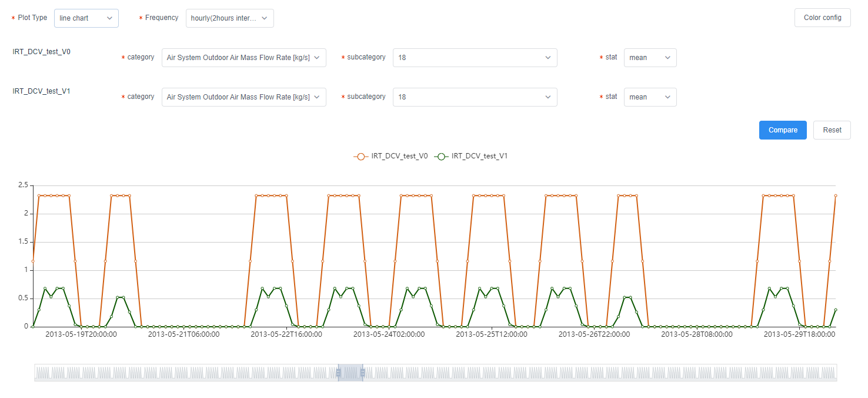Expand category dropdown for IRT_DCV_test_V1

click(x=244, y=97)
